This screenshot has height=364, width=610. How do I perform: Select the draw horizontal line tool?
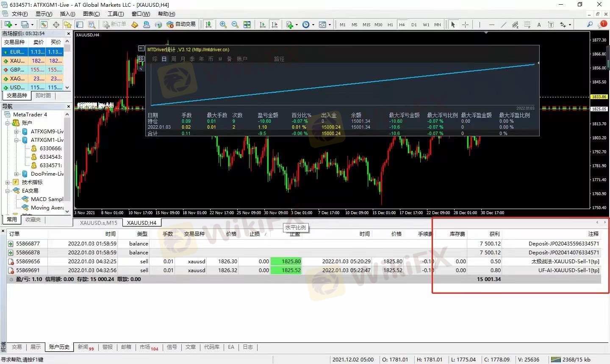(x=491, y=25)
